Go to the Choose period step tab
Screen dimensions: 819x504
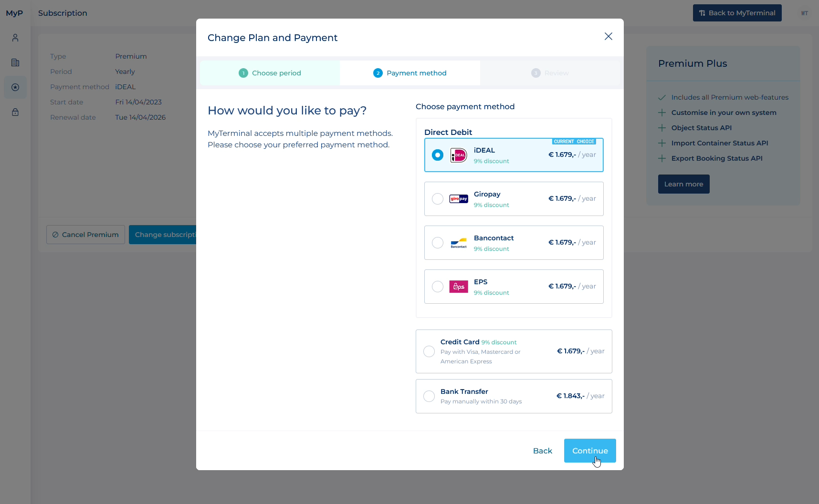click(270, 73)
